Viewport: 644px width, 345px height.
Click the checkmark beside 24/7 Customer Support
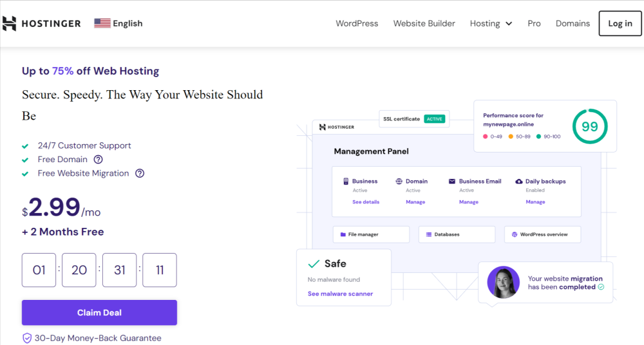(x=25, y=146)
